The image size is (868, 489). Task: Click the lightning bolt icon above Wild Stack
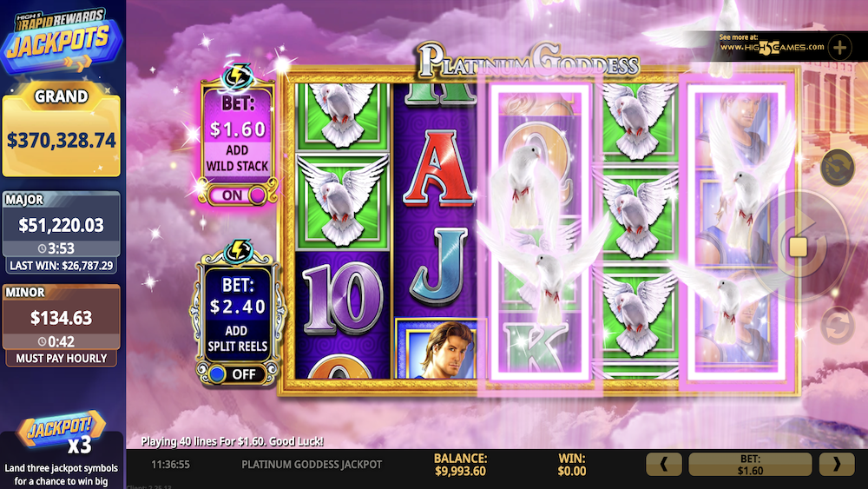click(x=238, y=76)
